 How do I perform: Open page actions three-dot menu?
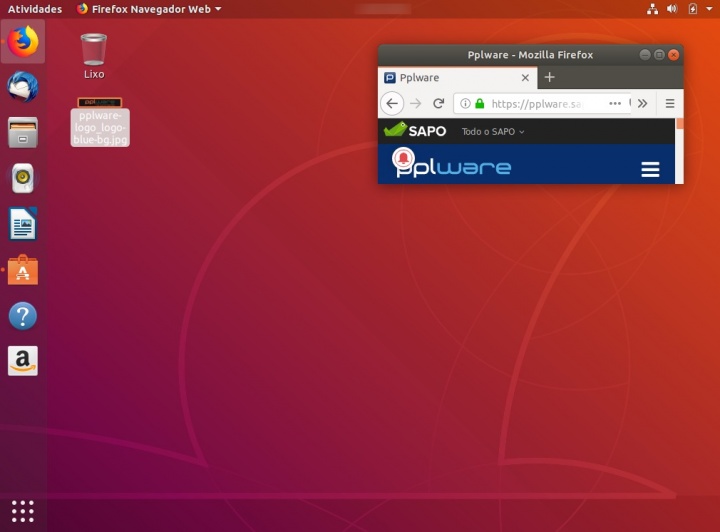[x=614, y=103]
